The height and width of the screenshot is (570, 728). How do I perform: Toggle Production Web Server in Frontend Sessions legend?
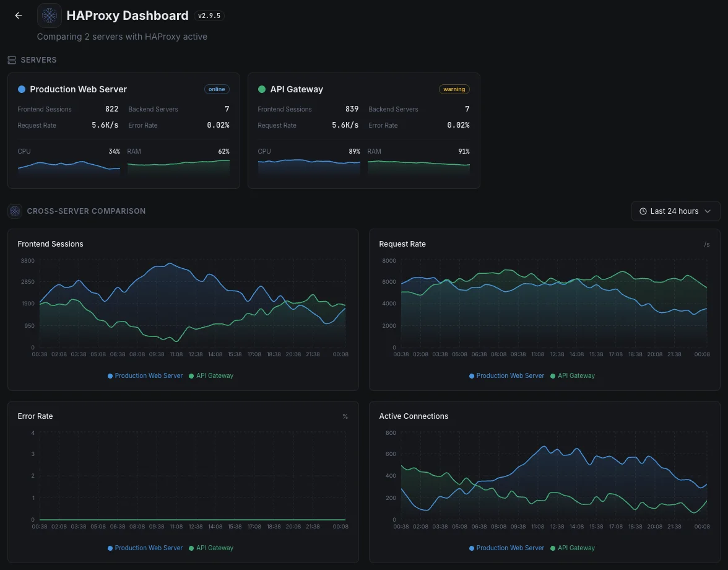tap(145, 376)
